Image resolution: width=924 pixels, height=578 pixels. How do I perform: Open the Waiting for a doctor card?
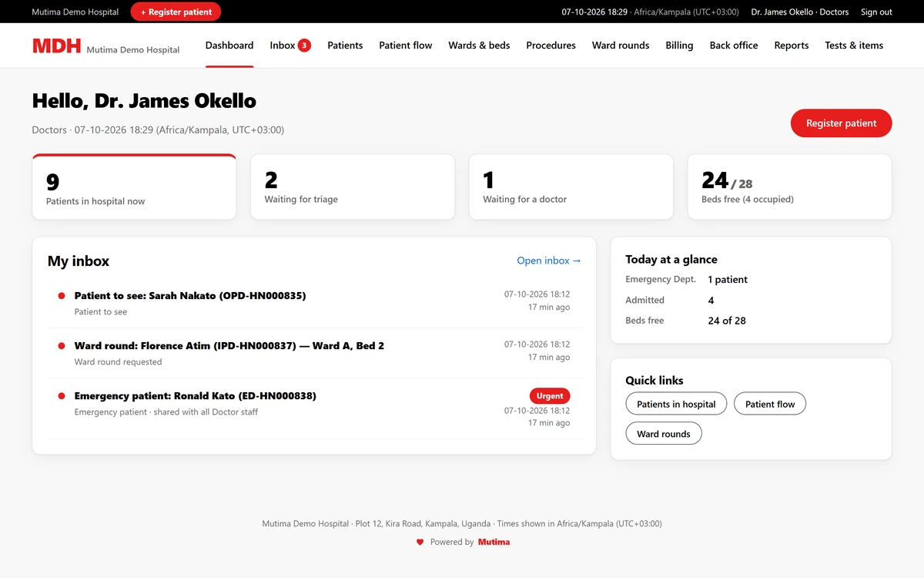(571, 187)
